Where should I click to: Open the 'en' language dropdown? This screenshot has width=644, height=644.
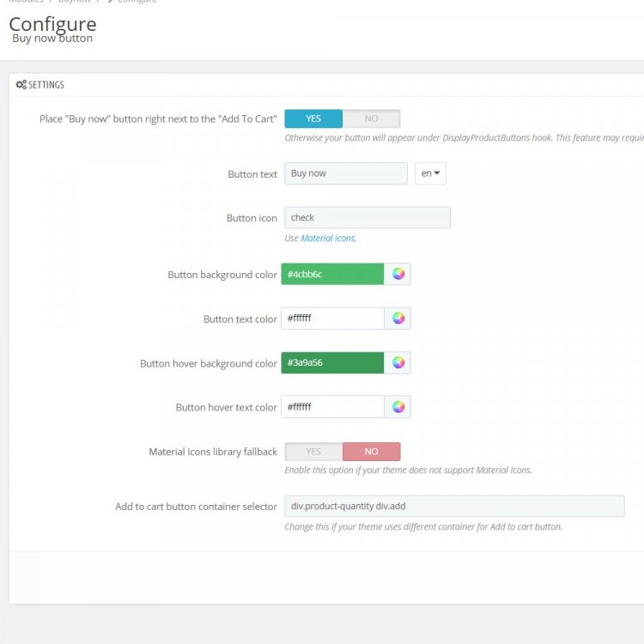click(x=430, y=173)
